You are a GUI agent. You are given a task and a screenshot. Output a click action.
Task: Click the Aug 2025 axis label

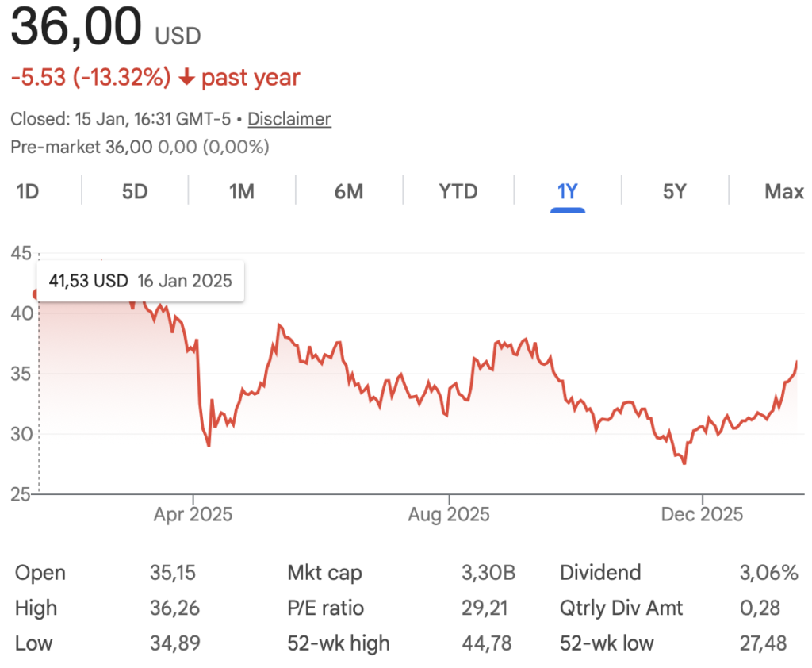[x=449, y=514]
